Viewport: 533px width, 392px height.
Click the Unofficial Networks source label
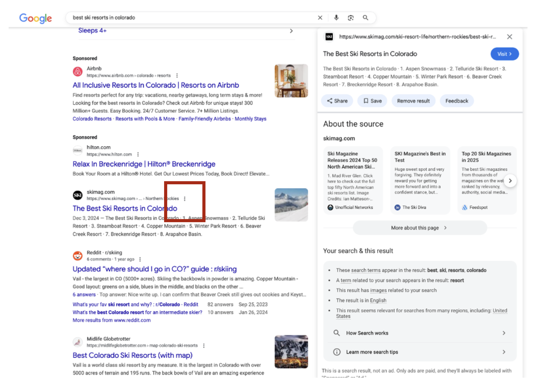pyautogui.click(x=354, y=207)
